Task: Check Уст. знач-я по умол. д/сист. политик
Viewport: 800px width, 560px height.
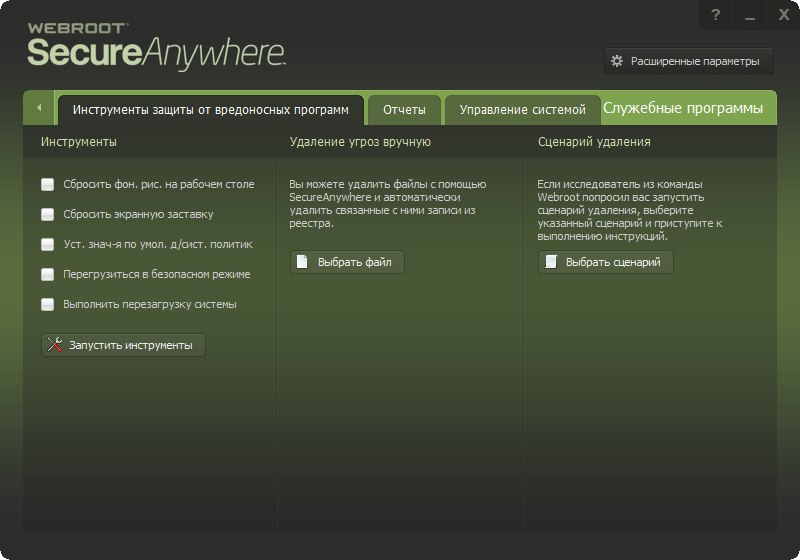Action: (47, 245)
